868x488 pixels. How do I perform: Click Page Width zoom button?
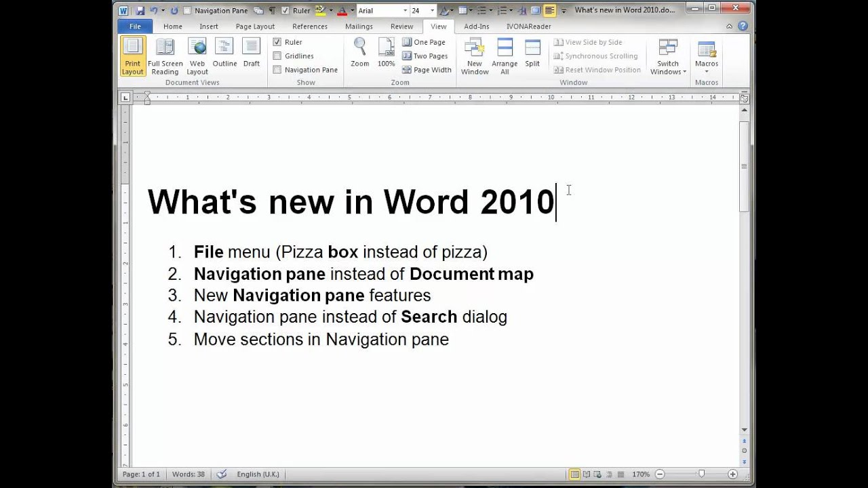(427, 70)
